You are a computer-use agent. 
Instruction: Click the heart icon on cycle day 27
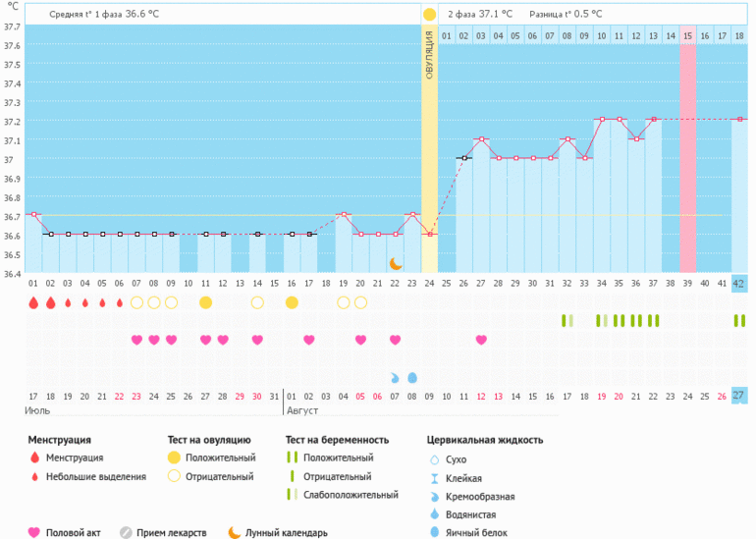(481, 340)
